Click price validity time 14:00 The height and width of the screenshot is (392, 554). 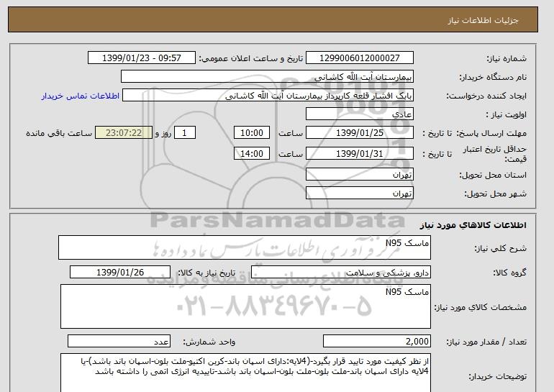click(252, 153)
